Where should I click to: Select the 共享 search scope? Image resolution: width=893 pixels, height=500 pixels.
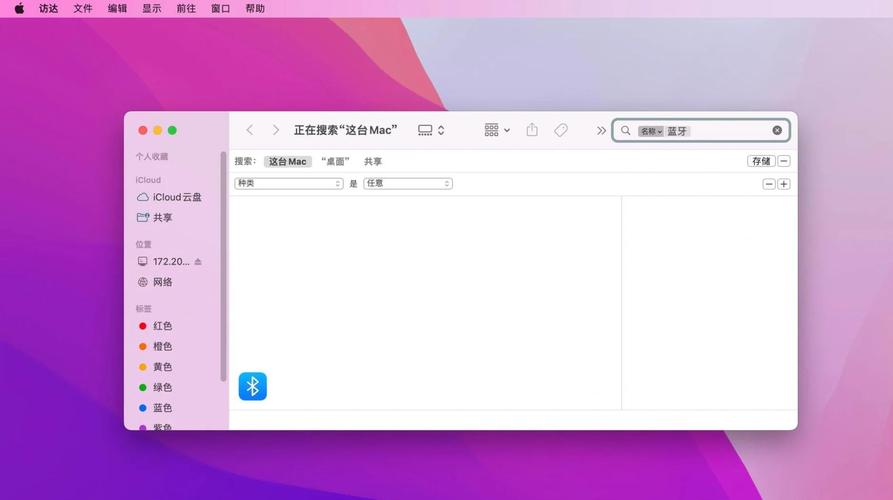pos(373,162)
